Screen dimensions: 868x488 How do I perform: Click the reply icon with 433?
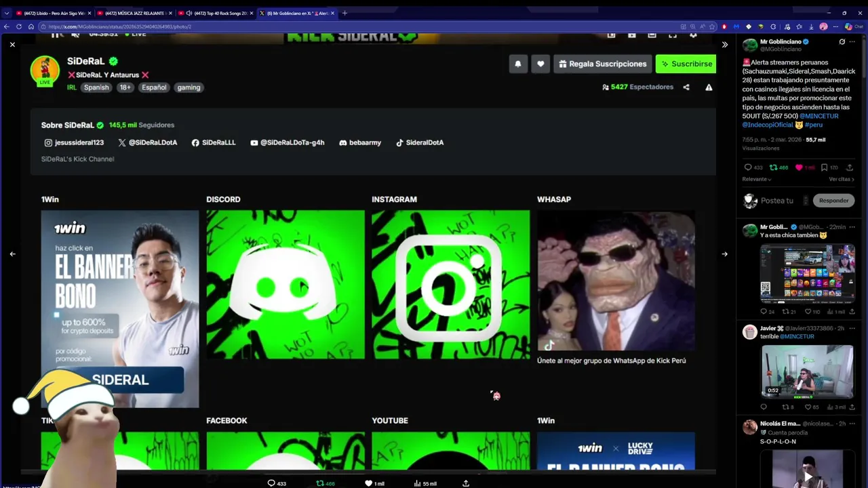[753, 167]
